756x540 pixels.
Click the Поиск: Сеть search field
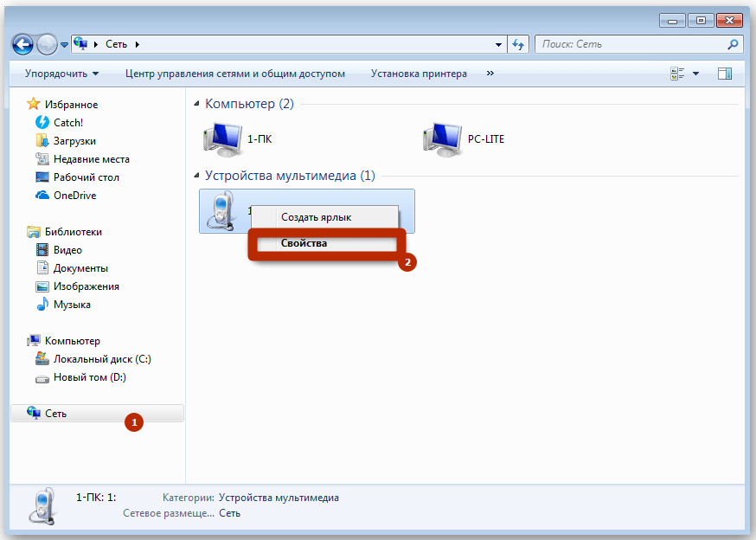click(x=627, y=44)
